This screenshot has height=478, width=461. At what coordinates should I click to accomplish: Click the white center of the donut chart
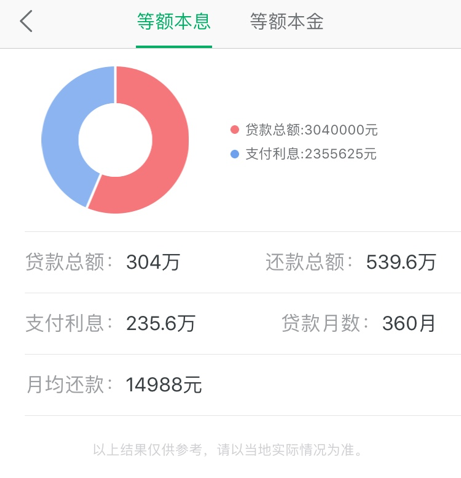(x=115, y=140)
